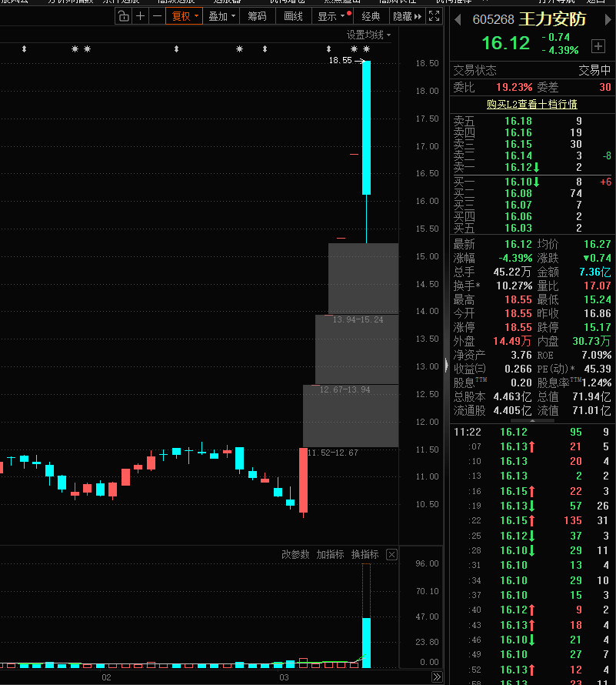616x685 pixels.
Task: Click double-arrow icon at chart bottom right
Action: [437, 677]
